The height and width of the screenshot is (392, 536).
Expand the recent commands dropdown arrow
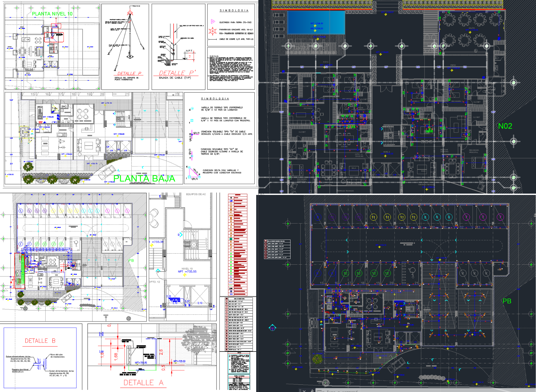(x=323, y=391)
